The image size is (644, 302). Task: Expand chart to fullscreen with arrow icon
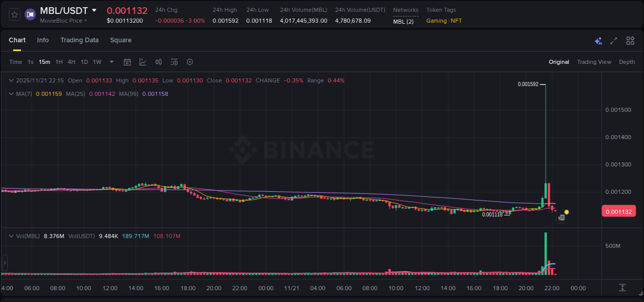(x=614, y=41)
